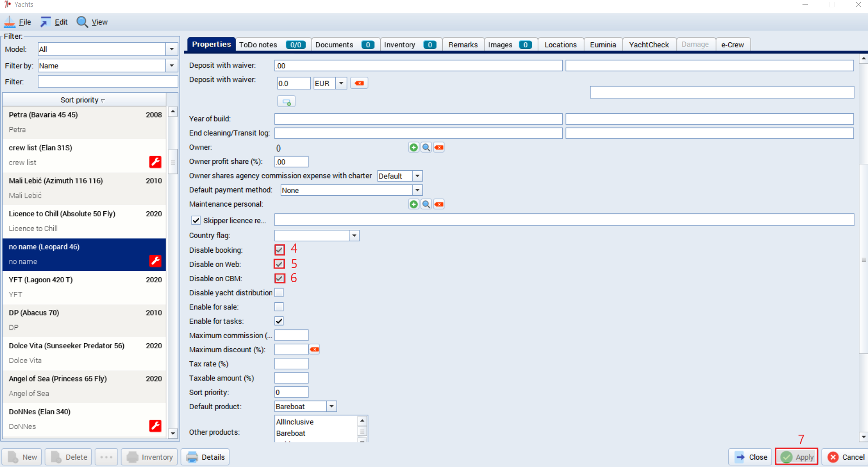868x467 pixels.
Task: Switch to Locations tab
Action: tap(561, 45)
